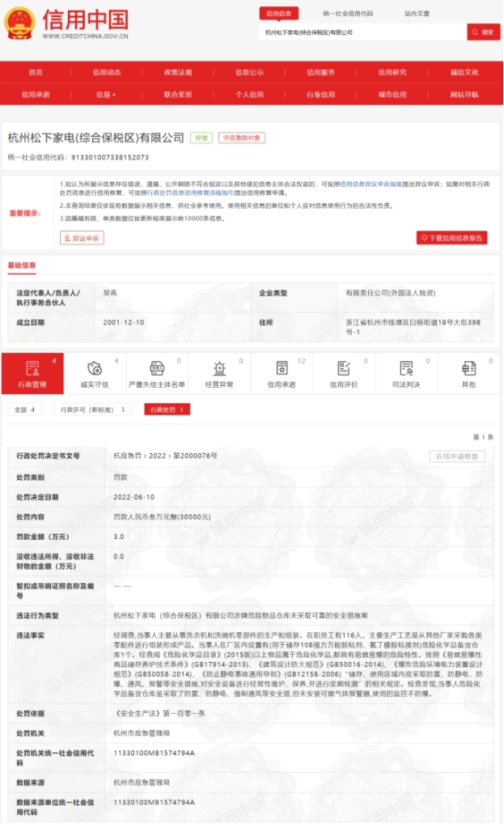Click the company name search input field

pos(363,32)
